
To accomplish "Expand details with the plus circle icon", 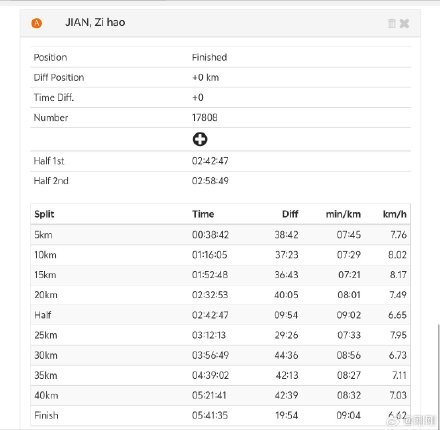I will [x=200, y=139].
